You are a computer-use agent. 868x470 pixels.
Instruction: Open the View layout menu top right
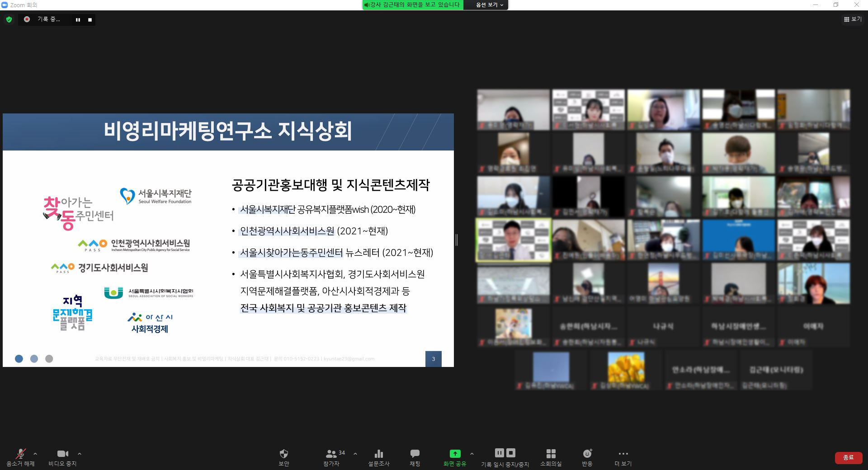853,19
